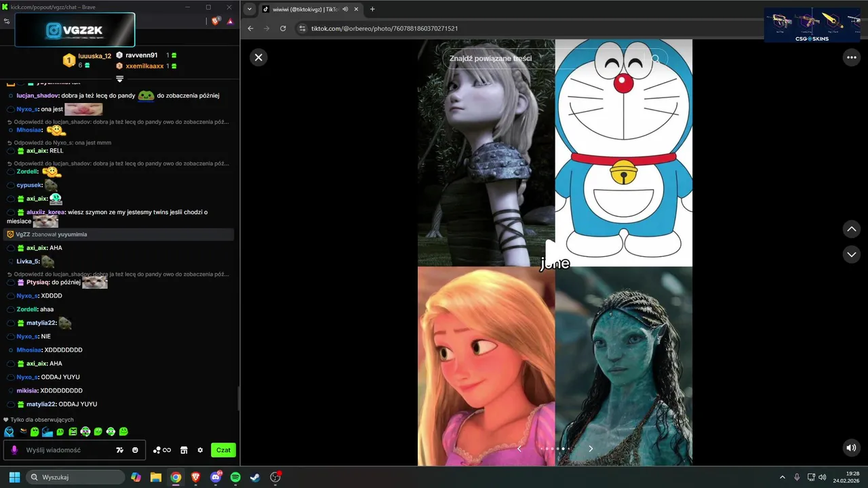Go to next TikTok post with down chevron
The image size is (868, 488).
tap(851, 254)
